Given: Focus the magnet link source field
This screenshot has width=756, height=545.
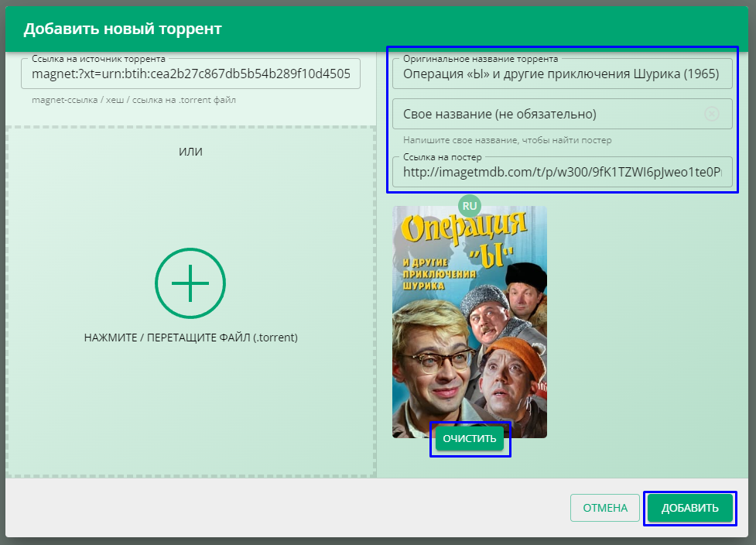Looking at the screenshot, I should [x=190, y=74].
